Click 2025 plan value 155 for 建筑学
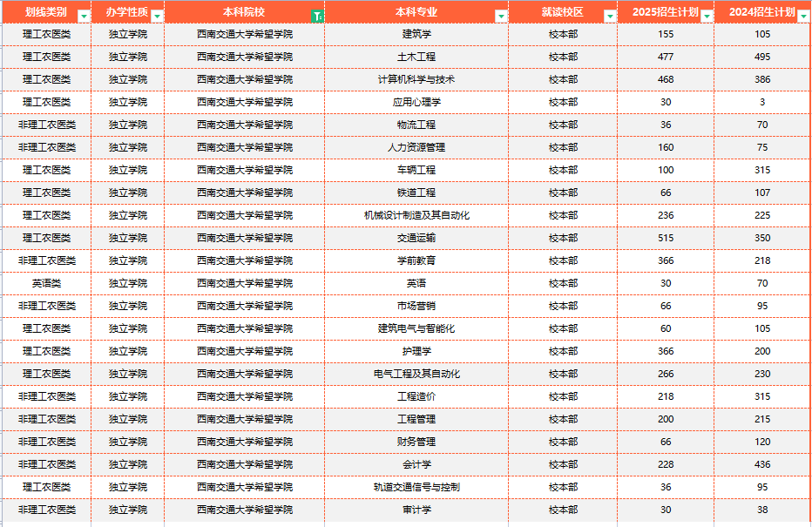The height and width of the screenshot is (527, 812). coord(666,34)
